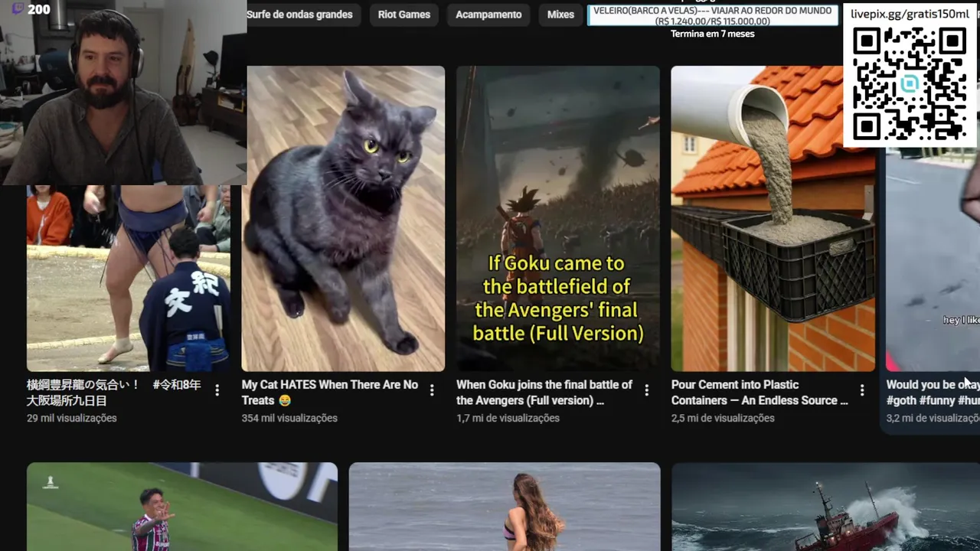Click title When Goku joins the final battle
Image resolution: width=980 pixels, height=551 pixels.
544,393
